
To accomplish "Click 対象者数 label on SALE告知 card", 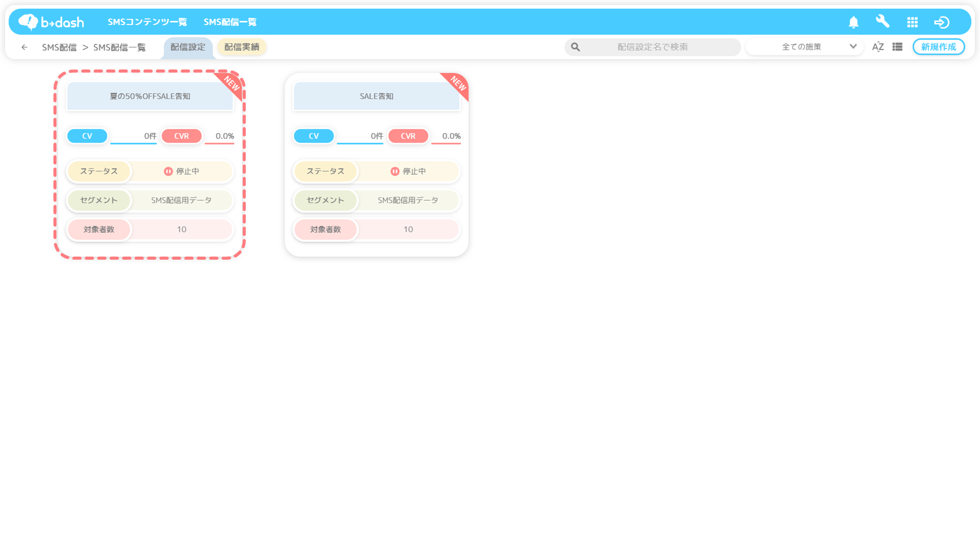I will pos(326,229).
